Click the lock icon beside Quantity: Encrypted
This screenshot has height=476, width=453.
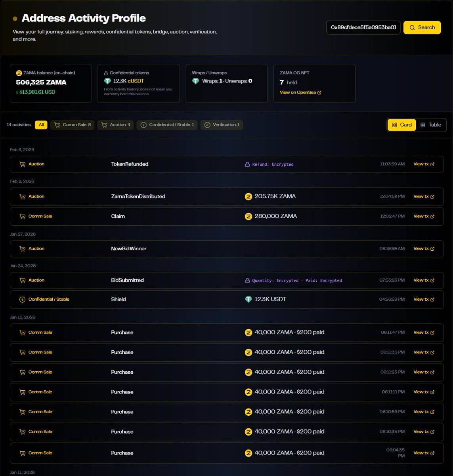coord(247,280)
